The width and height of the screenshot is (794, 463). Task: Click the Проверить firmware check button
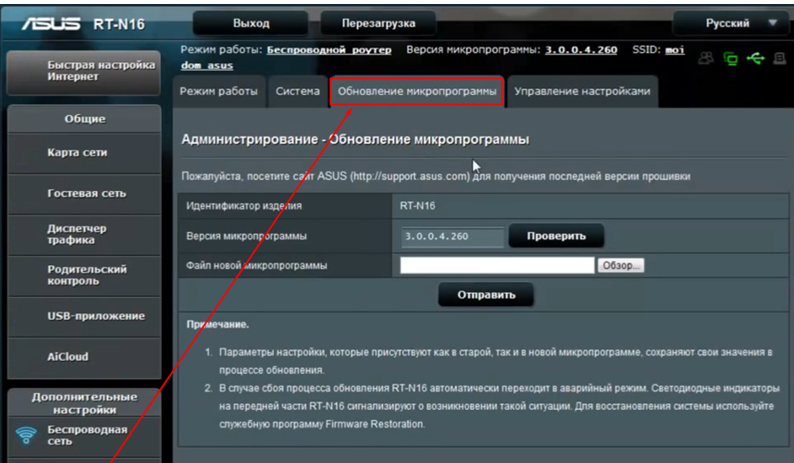(x=556, y=236)
